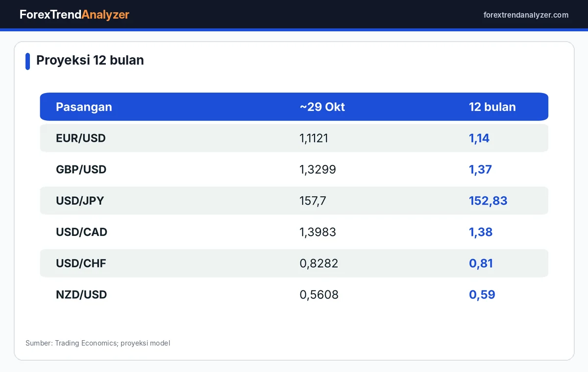Select the EUR/USD pair cell
588x372 pixels.
pos(81,138)
